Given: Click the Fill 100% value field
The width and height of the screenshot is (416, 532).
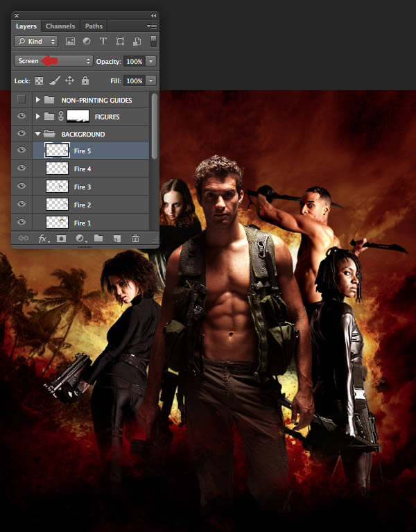Looking at the screenshot, I should (135, 80).
